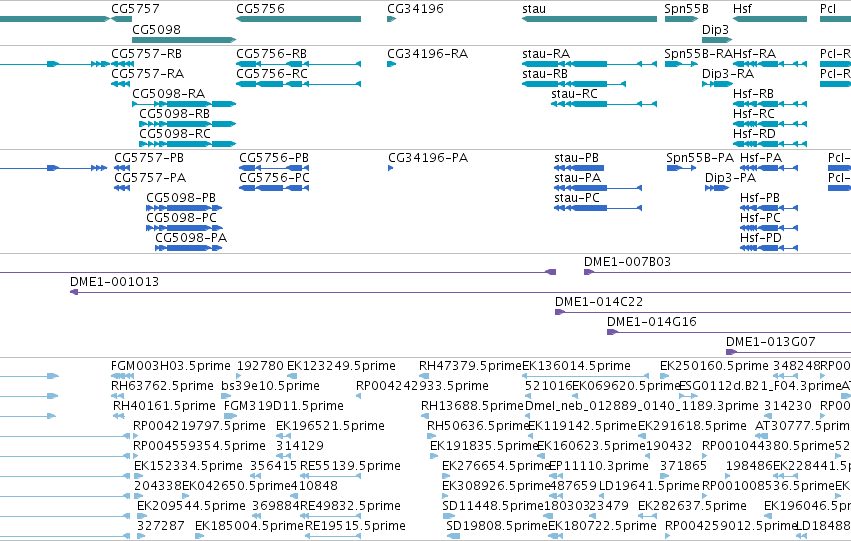Select the stau gene bar
The height and width of the screenshot is (541, 851).
tap(589, 19)
